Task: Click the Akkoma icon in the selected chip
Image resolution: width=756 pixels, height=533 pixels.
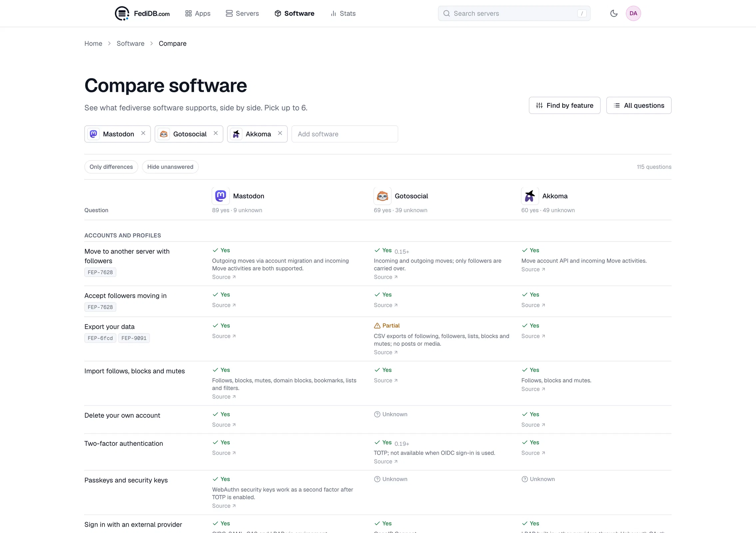Action: pos(236,134)
